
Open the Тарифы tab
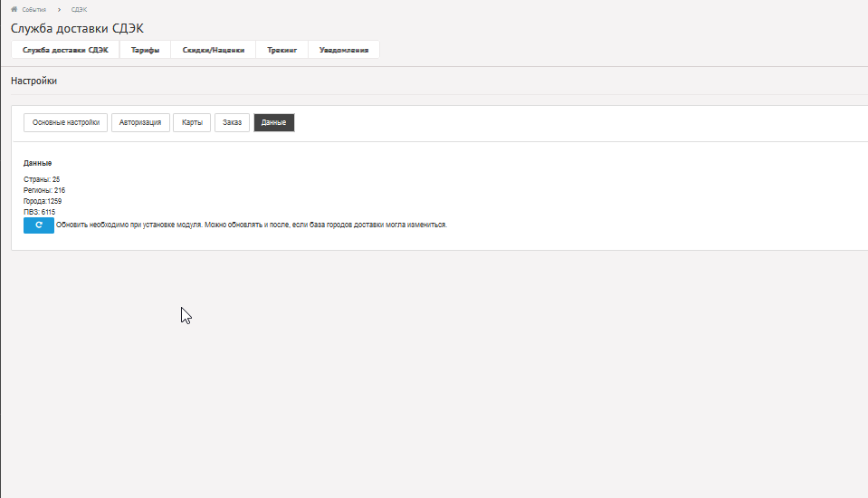[x=145, y=50]
